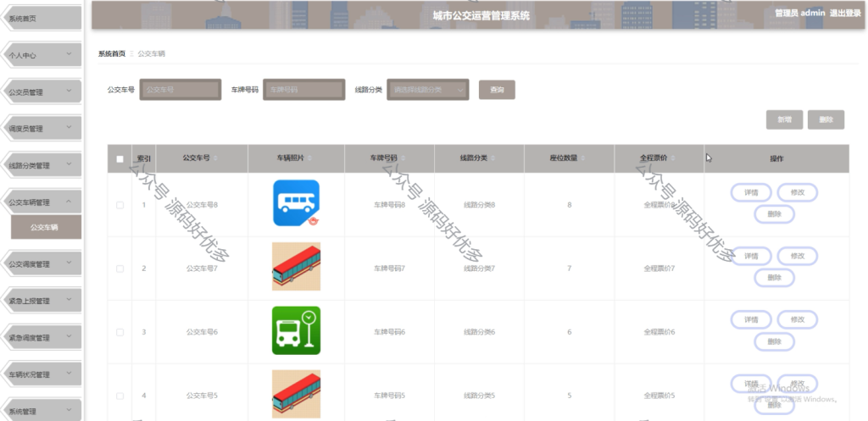Image resolution: width=868 pixels, height=421 pixels.
Task: Click the 新增 button above table
Action: point(784,119)
